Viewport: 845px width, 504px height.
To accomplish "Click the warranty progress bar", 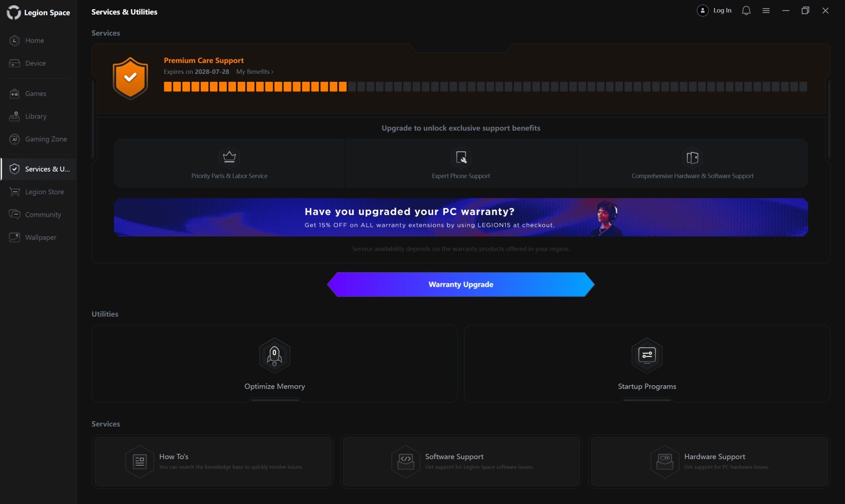I will (x=485, y=87).
